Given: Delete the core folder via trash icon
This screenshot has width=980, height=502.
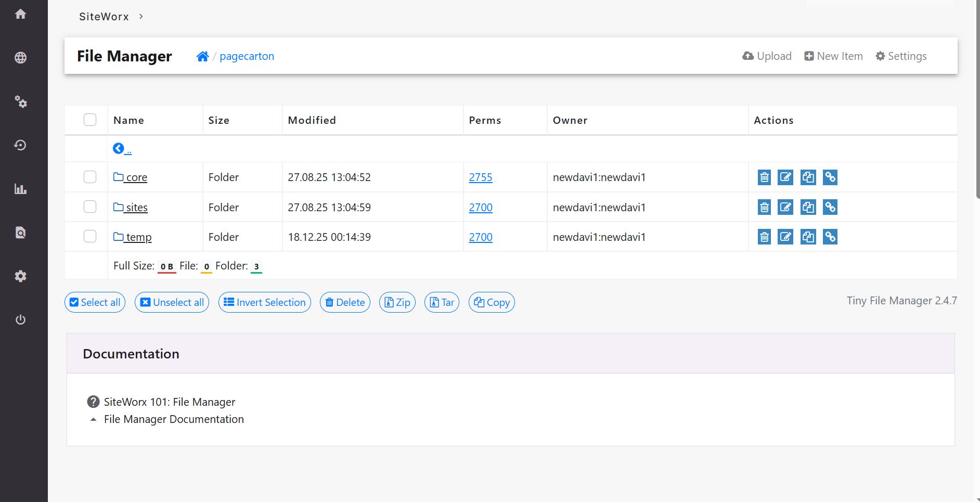Looking at the screenshot, I should pyautogui.click(x=764, y=177).
